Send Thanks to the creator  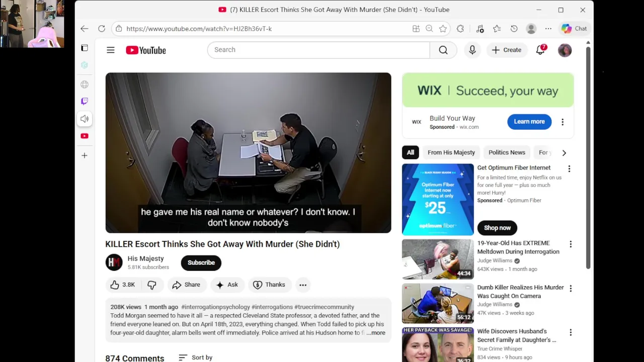pos(269,285)
